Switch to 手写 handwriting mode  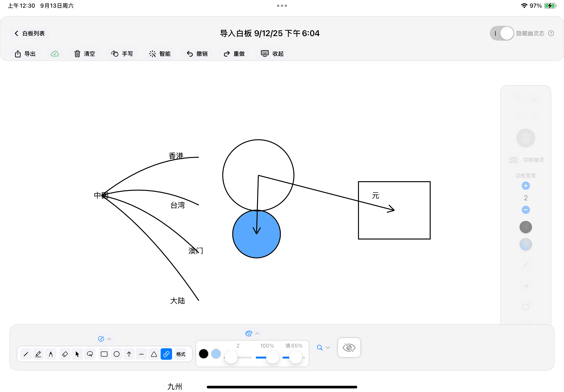click(122, 54)
